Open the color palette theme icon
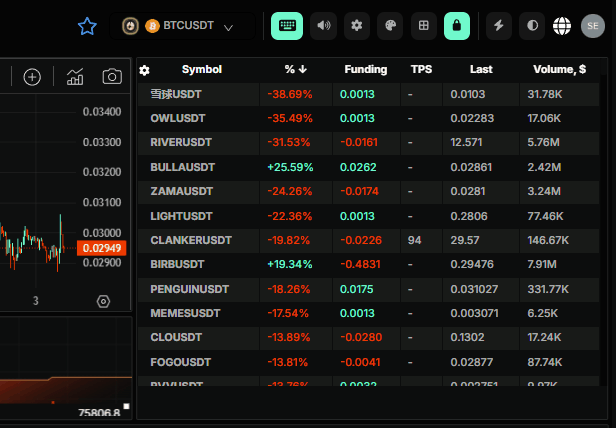Viewport: 616px width, 428px height. pyautogui.click(x=391, y=26)
